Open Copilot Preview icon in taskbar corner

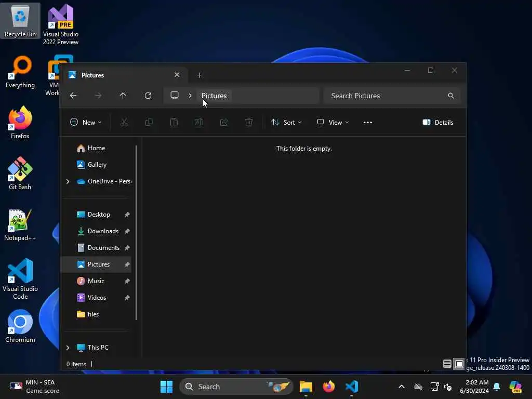pyautogui.click(x=515, y=387)
